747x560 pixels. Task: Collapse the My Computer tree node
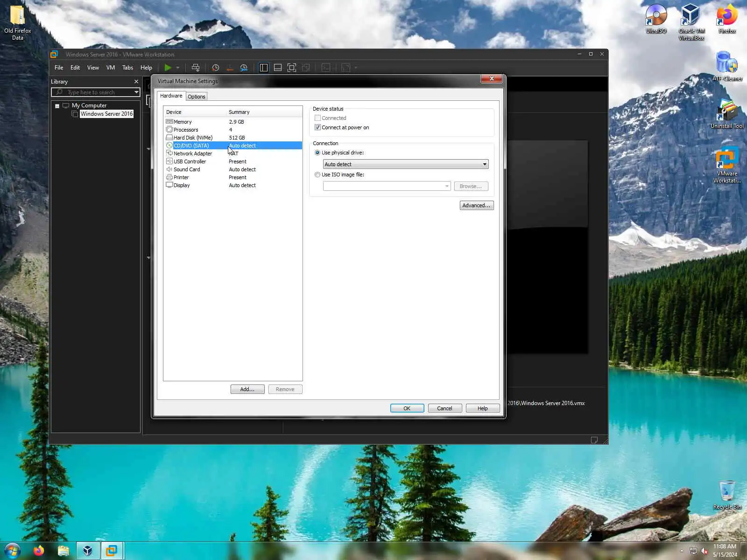click(57, 106)
